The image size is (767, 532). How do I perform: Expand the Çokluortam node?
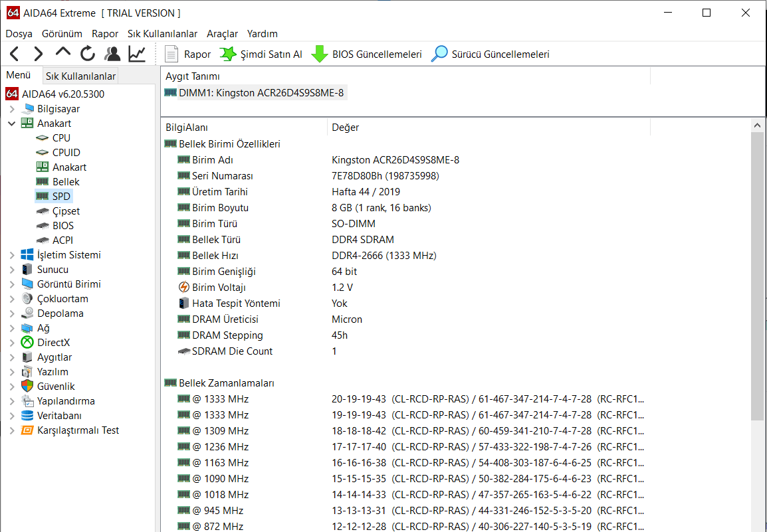[x=12, y=299]
